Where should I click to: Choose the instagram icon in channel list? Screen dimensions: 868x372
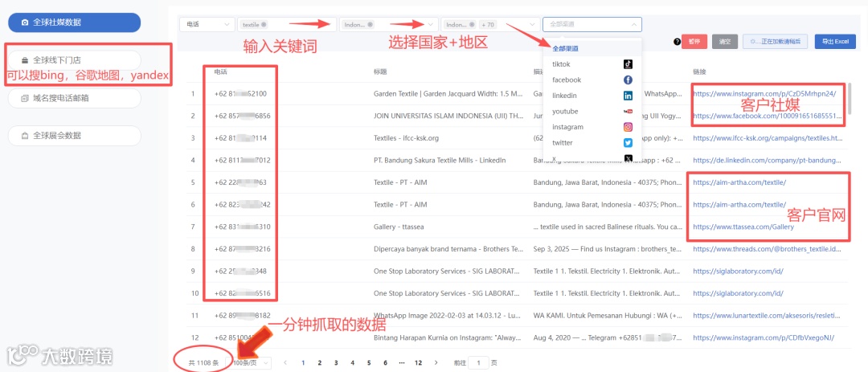click(628, 127)
